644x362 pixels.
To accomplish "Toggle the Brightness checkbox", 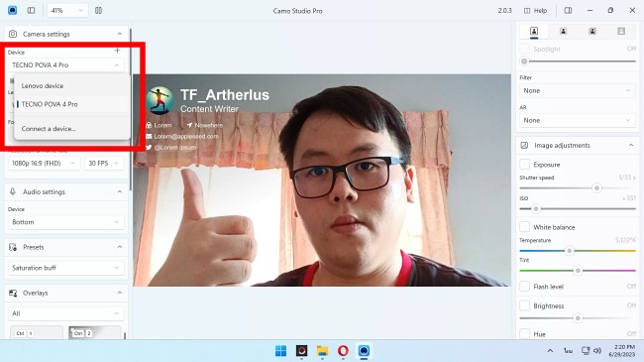I will click(524, 305).
